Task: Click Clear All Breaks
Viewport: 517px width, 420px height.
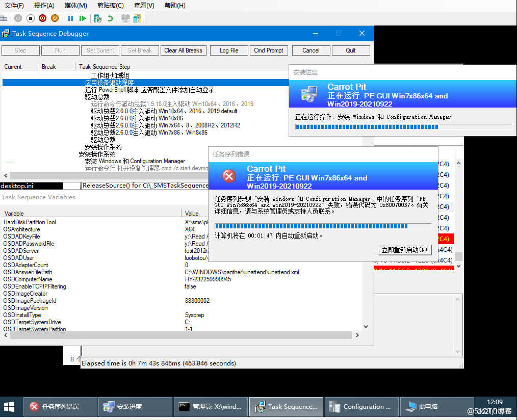Action: pos(184,50)
